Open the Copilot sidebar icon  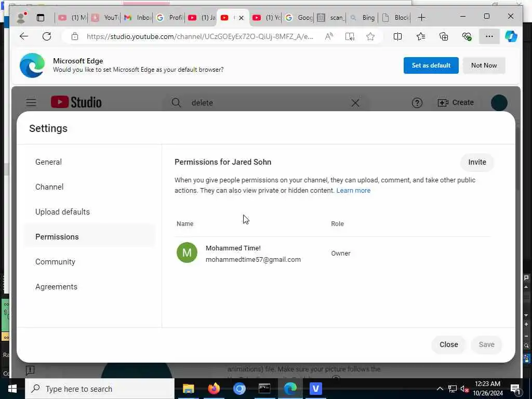[511, 37]
